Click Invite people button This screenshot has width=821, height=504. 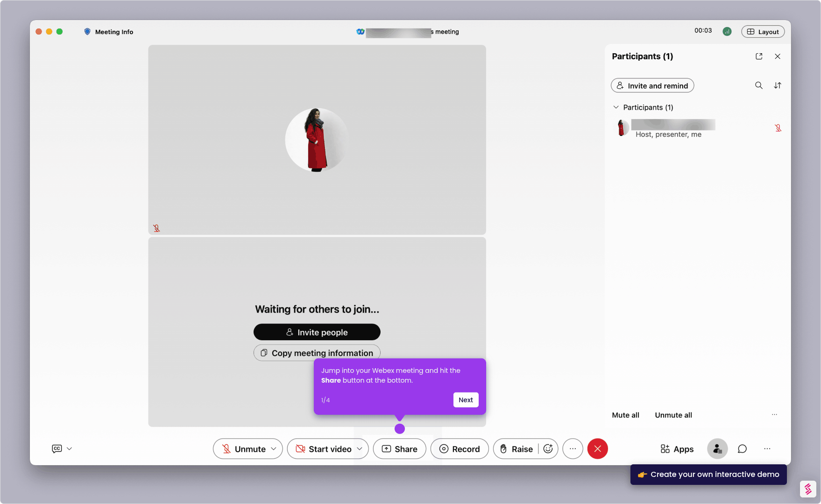click(317, 332)
